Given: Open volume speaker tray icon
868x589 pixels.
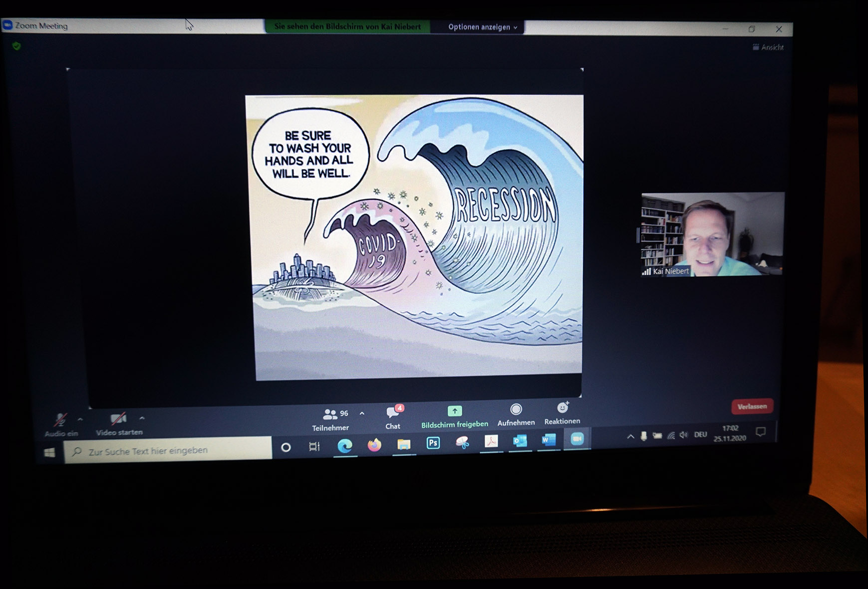Looking at the screenshot, I should 684,435.
